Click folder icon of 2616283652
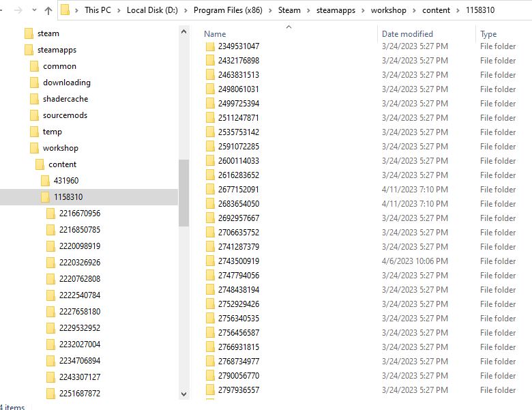Viewport: 532px width, 410px height. 210,175
